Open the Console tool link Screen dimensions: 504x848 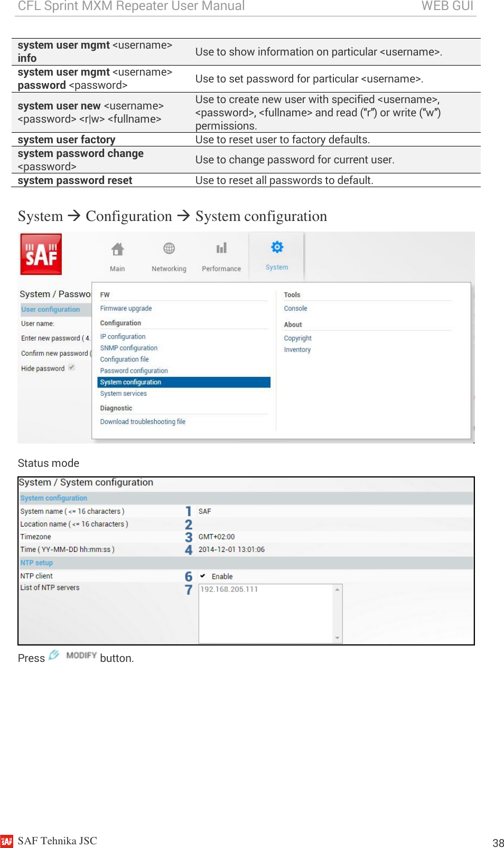coord(295,308)
